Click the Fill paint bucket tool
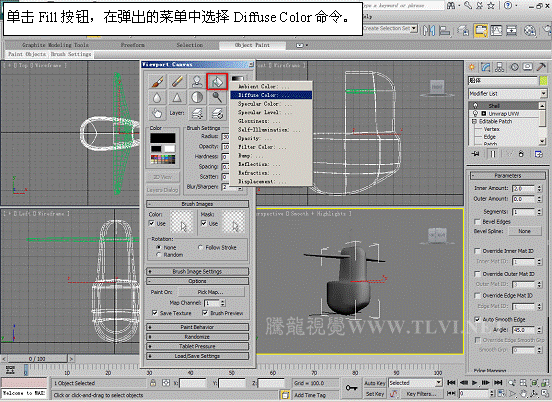Screen dimensions: 552x402 (x=217, y=82)
